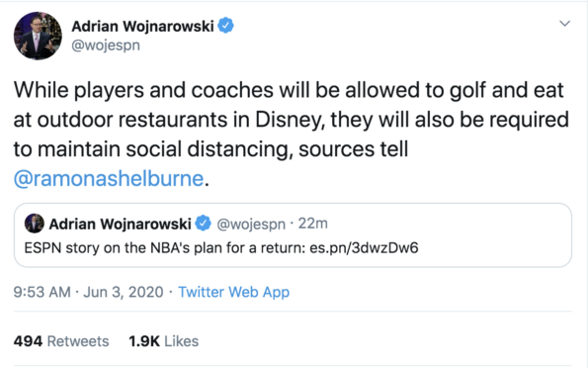This screenshot has height=368, width=588.
Task: Expand the tweet options chevron menu
Action: [564, 24]
